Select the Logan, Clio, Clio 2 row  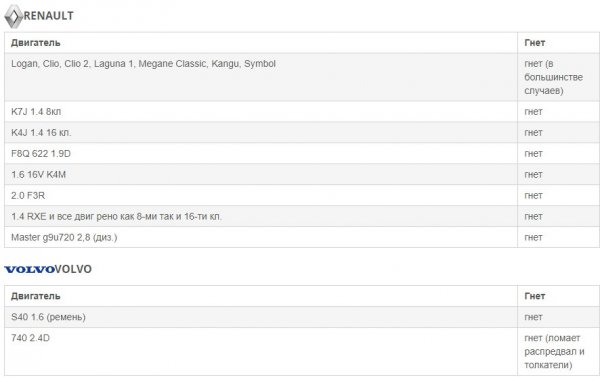pyautogui.click(x=302, y=77)
